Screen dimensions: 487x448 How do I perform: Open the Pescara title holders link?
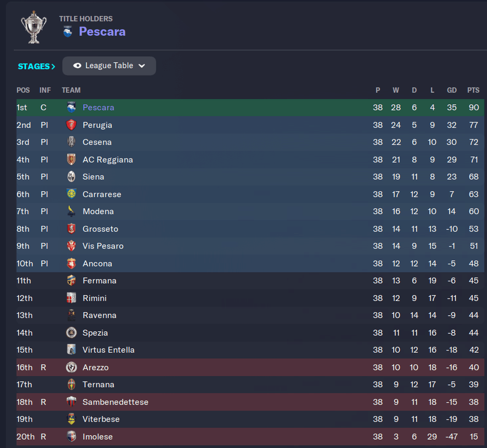click(102, 32)
